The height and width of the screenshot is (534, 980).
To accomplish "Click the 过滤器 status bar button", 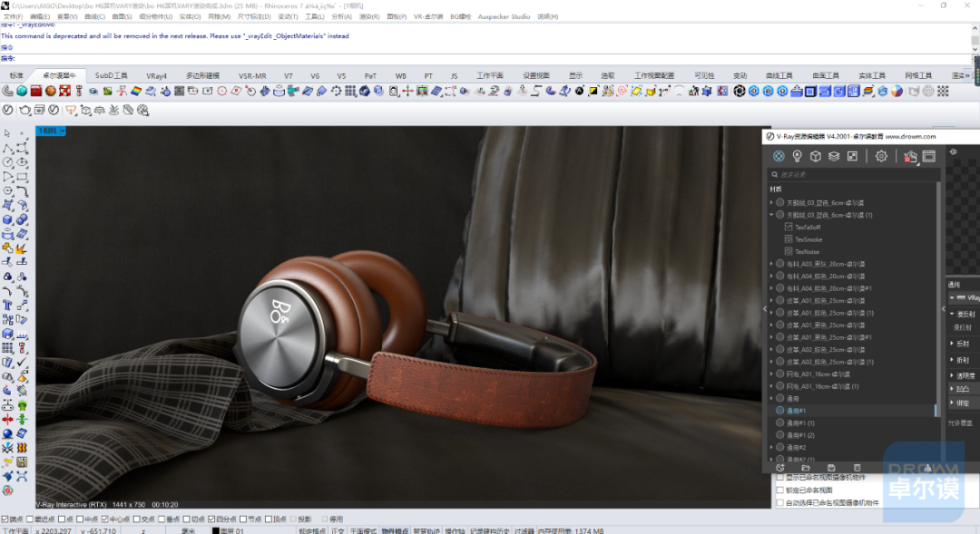I will point(524,531).
